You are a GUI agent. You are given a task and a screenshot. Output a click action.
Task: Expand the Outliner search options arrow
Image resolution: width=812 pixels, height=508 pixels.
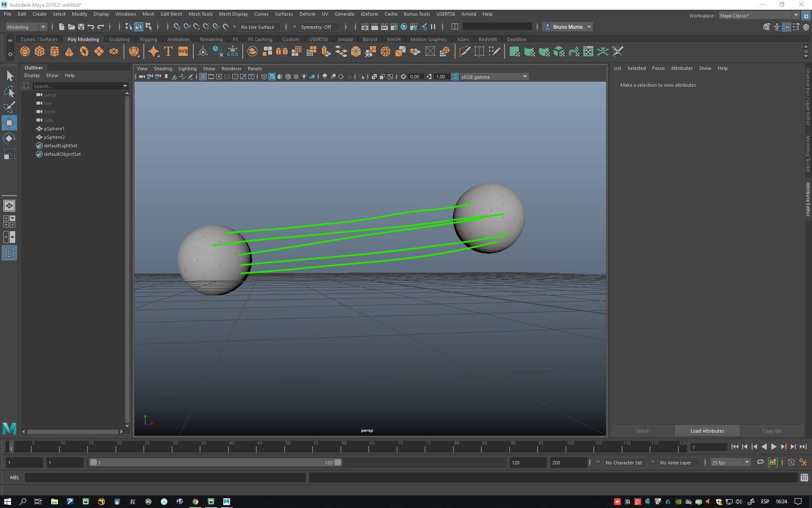[x=125, y=86]
